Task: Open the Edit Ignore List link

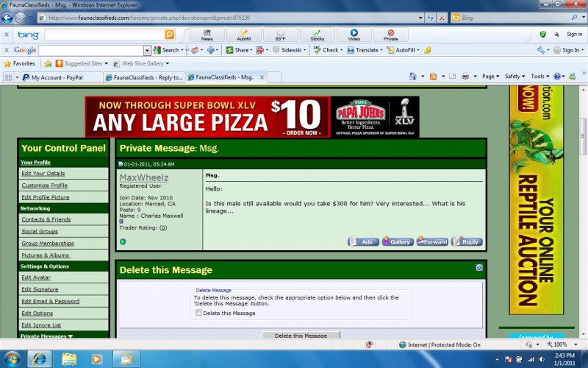Action: [41, 325]
